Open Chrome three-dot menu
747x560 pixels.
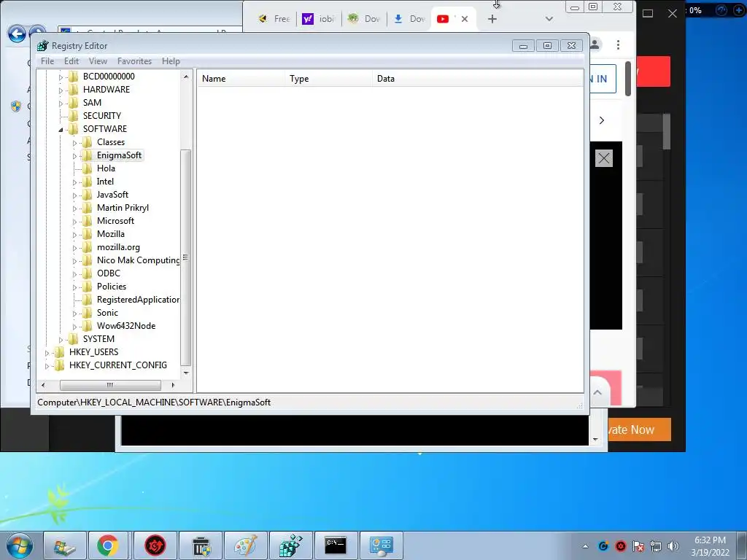(x=618, y=44)
